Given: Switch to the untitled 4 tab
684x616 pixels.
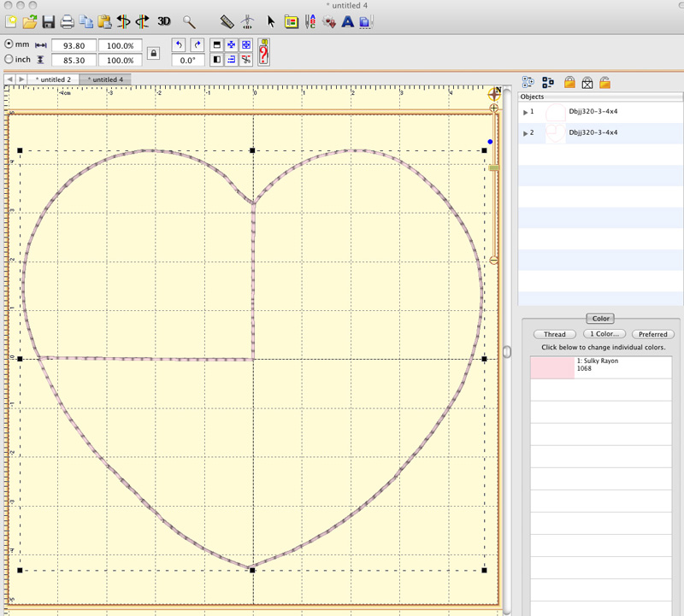Looking at the screenshot, I should click(105, 79).
